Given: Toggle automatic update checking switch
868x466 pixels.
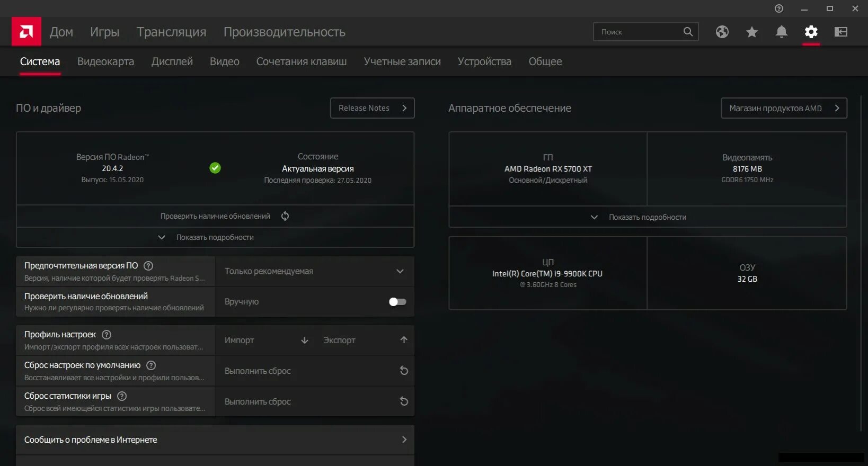Looking at the screenshot, I should [397, 302].
